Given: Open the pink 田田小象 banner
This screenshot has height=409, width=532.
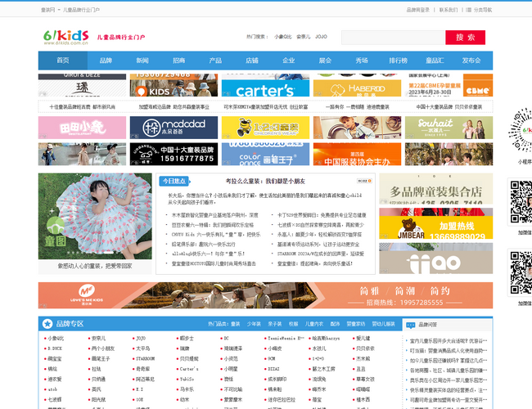Looking at the screenshot, I should [82, 128].
